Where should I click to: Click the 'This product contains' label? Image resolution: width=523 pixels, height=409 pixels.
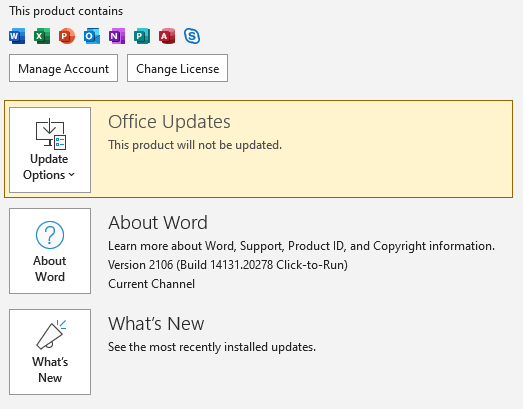click(66, 11)
